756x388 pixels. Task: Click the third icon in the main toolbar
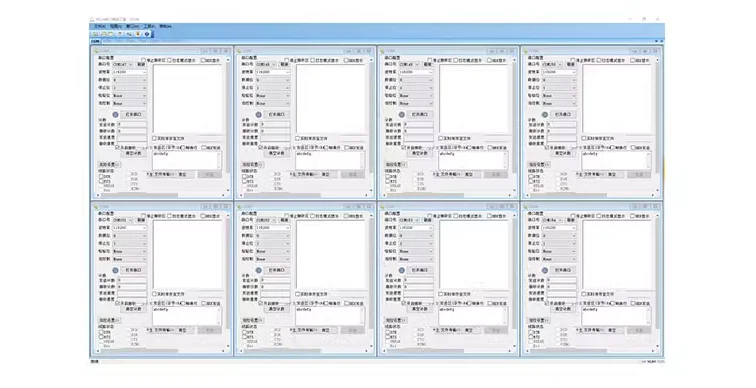pyautogui.click(x=111, y=34)
